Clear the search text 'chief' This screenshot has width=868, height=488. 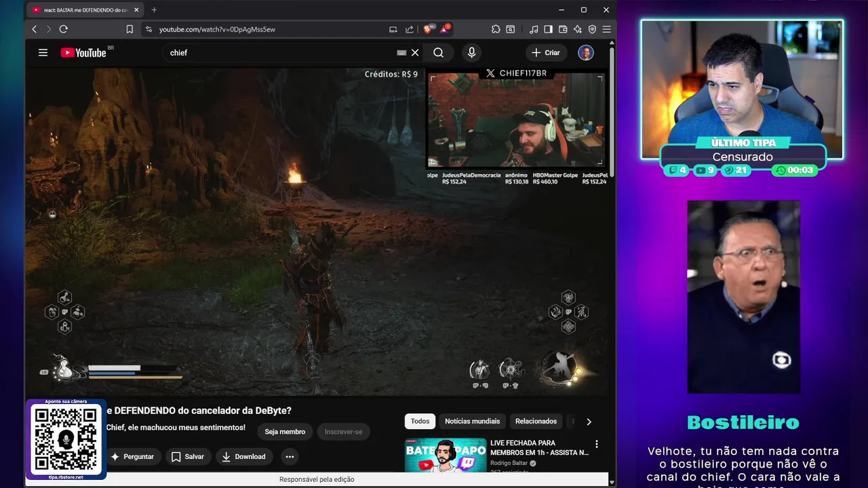pyautogui.click(x=415, y=53)
